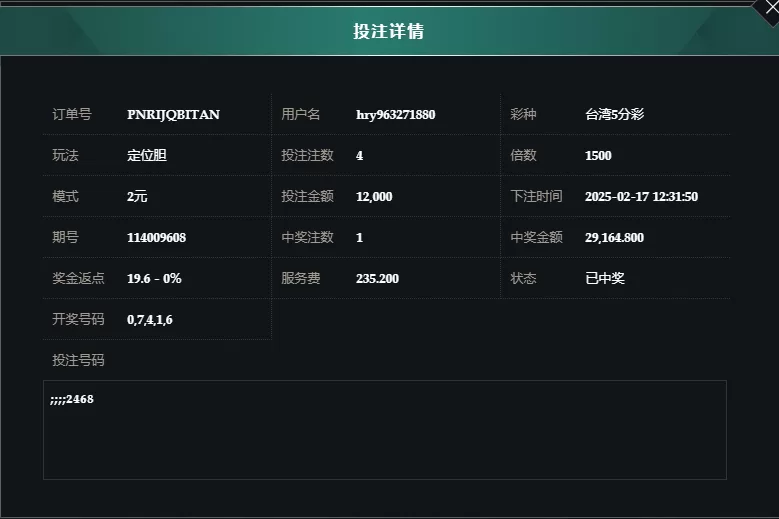Click the 投注号码 label
This screenshot has height=519, width=779.
coord(78,360)
